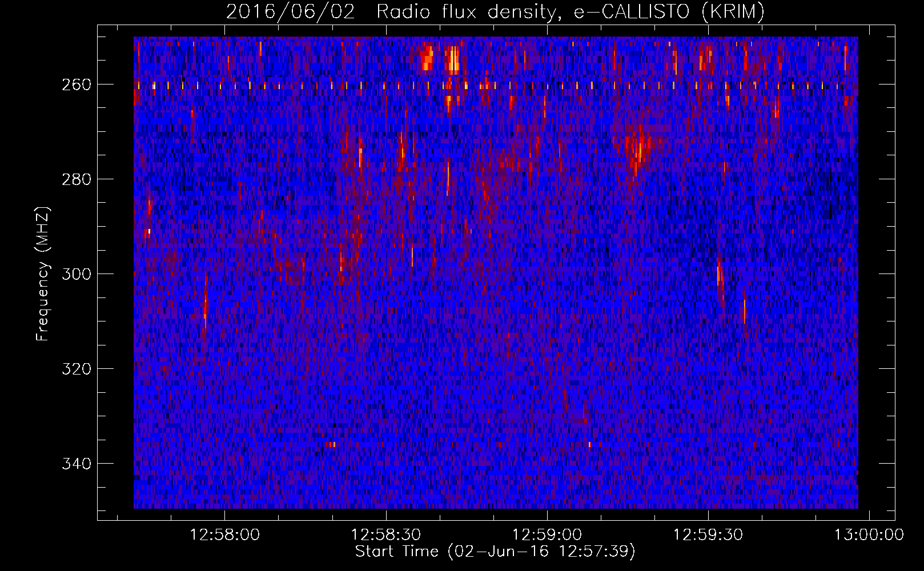Click the 13:00:00 time tick label
The image size is (924, 571).
click(869, 535)
